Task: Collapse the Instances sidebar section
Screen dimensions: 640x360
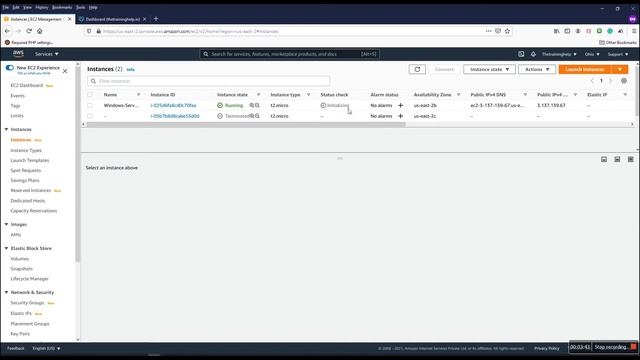Action: point(6,129)
